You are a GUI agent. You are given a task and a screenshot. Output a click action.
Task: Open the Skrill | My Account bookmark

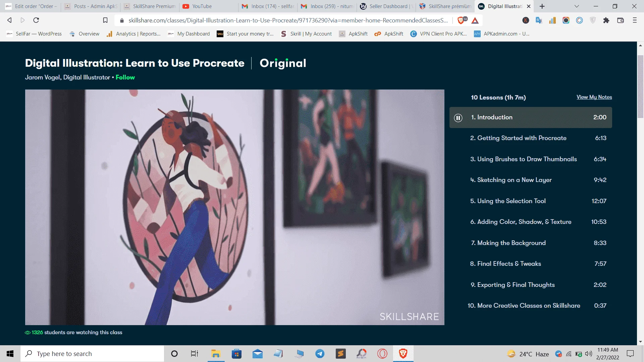[x=307, y=34]
